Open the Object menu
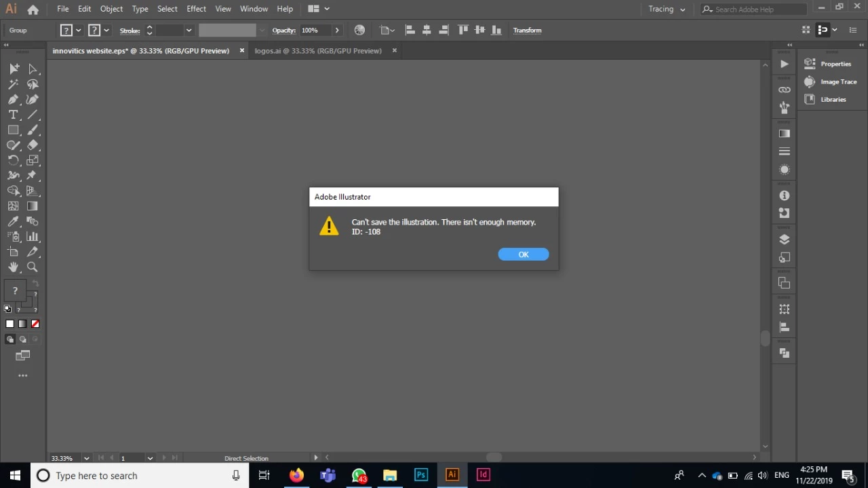Image resolution: width=868 pixels, height=488 pixels. (111, 9)
